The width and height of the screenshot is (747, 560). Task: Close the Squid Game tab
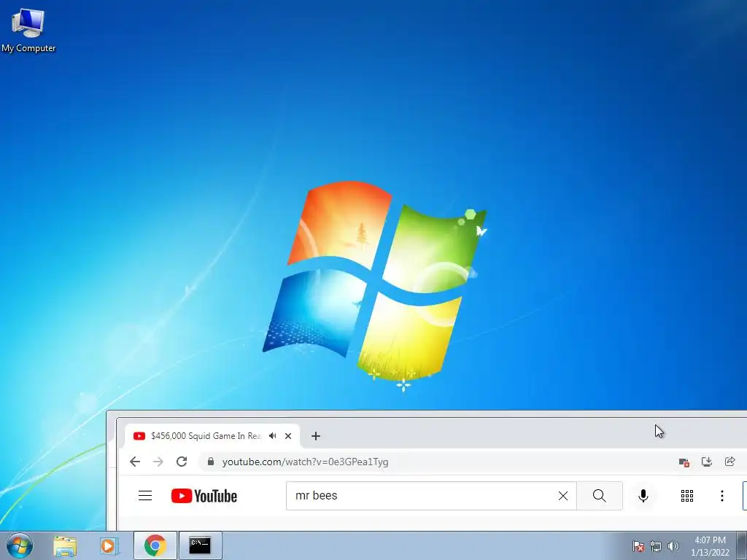pyautogui.click(x=288, y=436)
